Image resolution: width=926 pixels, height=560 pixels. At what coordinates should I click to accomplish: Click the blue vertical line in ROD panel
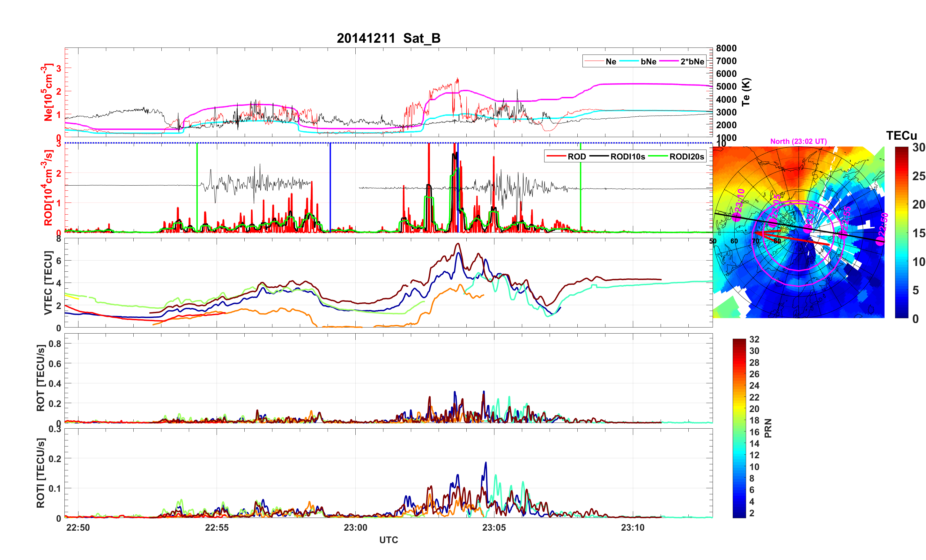point(330,187)
